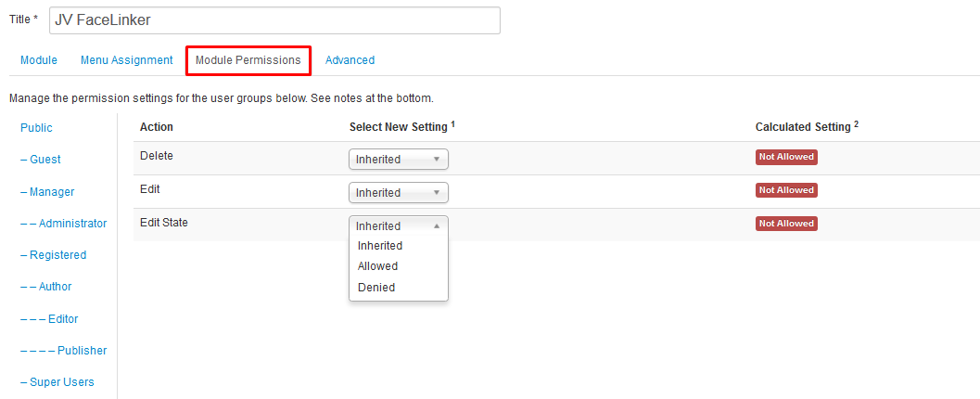980x399 pixels.
Task: Open the Author group permissions
Action: tap(45, 287)
